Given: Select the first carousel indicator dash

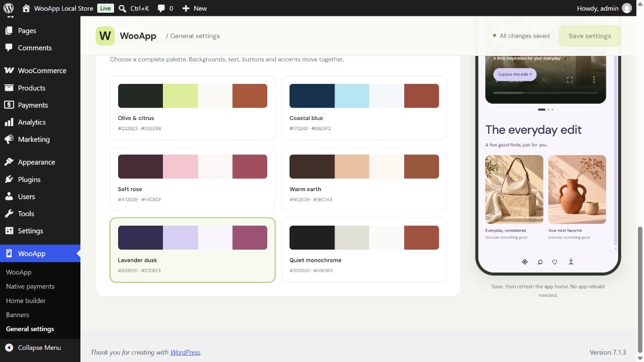Looking at the screenshot, I should click(542, 109).
